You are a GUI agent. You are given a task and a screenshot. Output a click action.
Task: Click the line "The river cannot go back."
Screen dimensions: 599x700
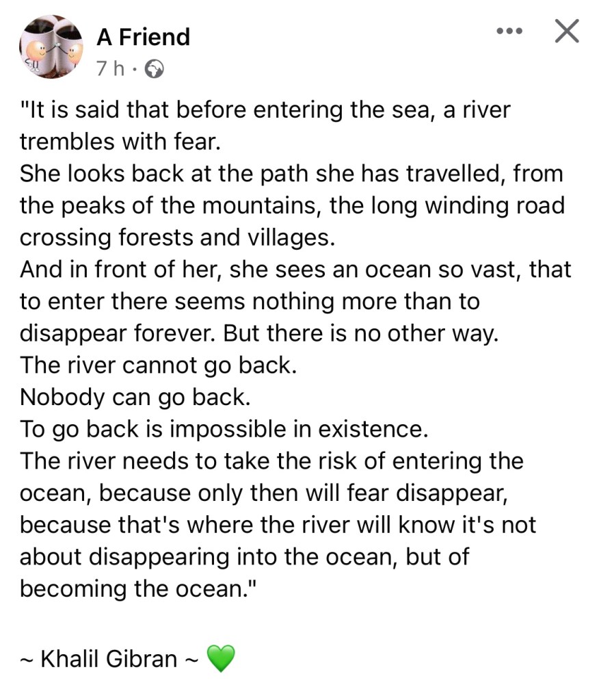point(158,364)
